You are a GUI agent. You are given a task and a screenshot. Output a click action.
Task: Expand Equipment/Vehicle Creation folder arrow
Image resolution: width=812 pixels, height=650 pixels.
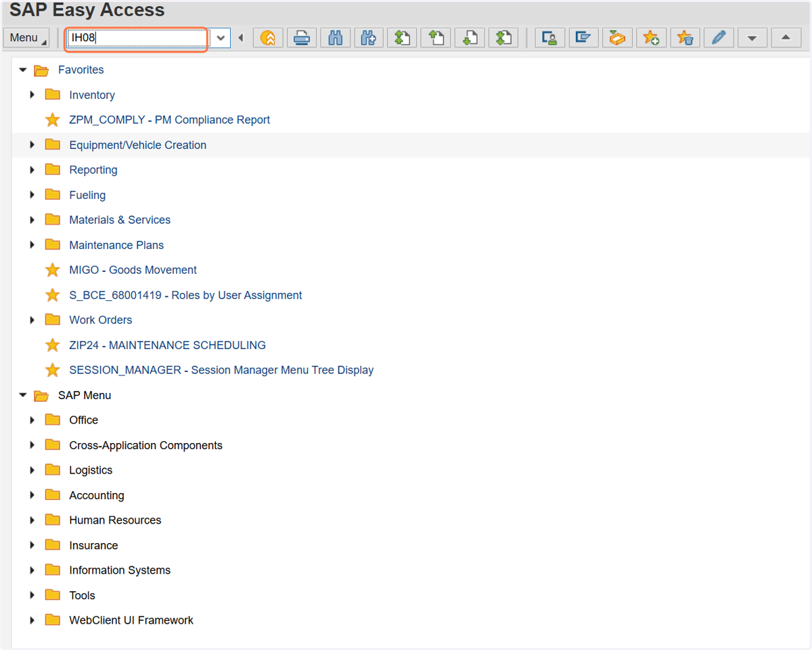32,145
